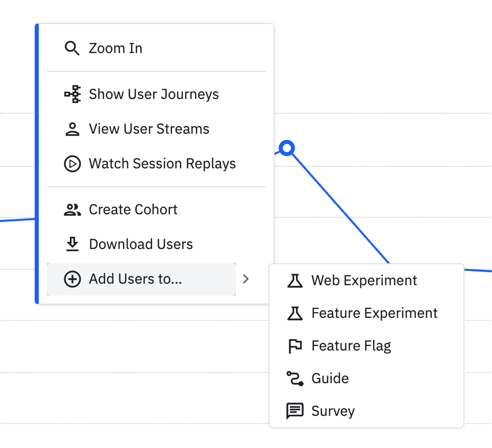The height and width of the screenshot is (448, 492).
Task: Click the Web Experiment flask icon
Action: point(295,281)
